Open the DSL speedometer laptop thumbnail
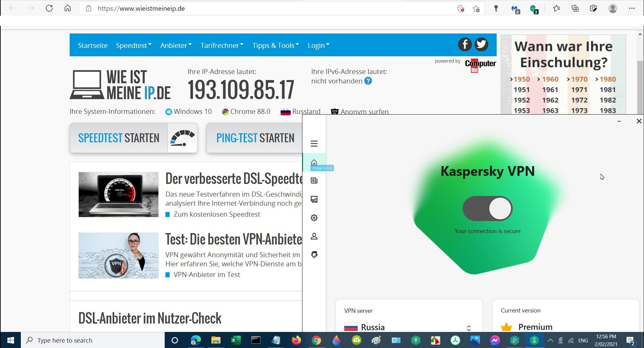 click(x=119, y=195)
